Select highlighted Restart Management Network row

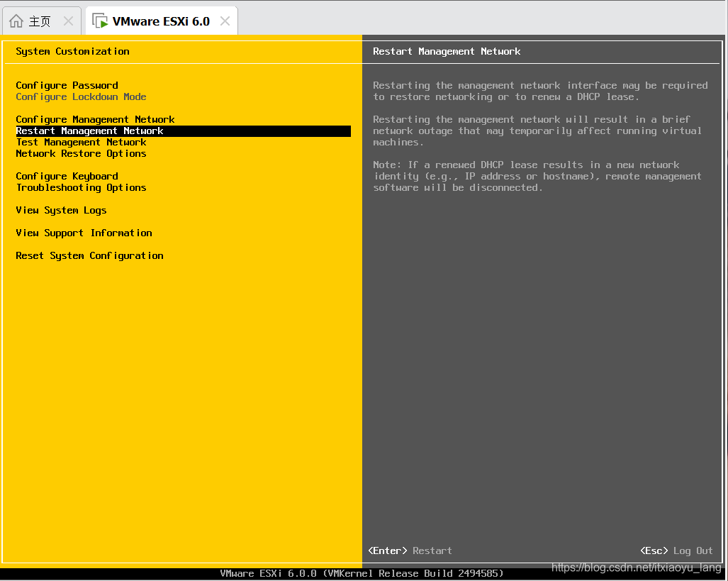184,131
